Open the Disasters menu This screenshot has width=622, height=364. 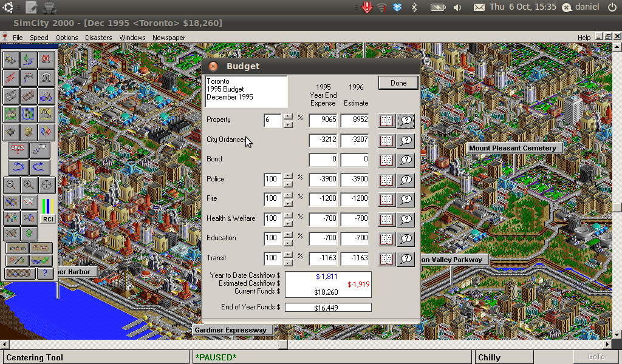coord(98,38)
